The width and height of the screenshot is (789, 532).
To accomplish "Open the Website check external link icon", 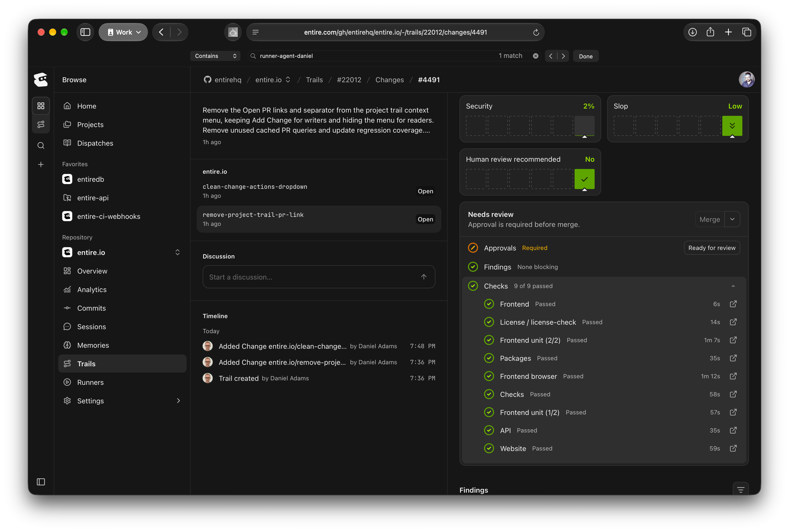I will click(x=733, y=448).
